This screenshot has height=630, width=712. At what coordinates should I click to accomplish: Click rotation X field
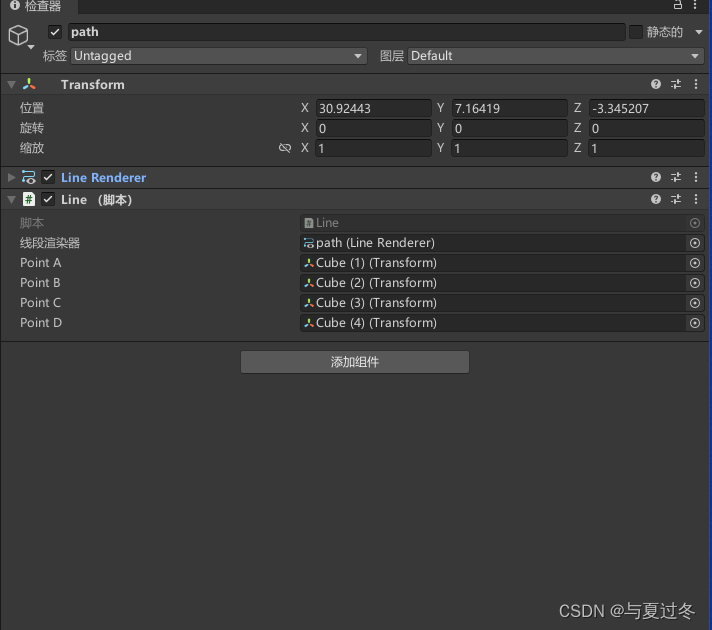click(373, 129)
